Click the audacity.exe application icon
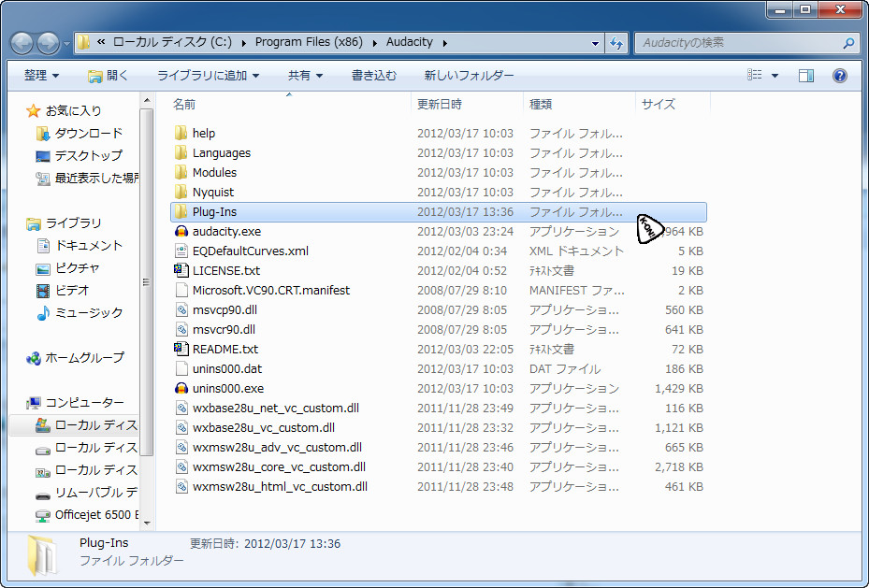Viewport: 869px width, 588px height. tap(181, 232)
